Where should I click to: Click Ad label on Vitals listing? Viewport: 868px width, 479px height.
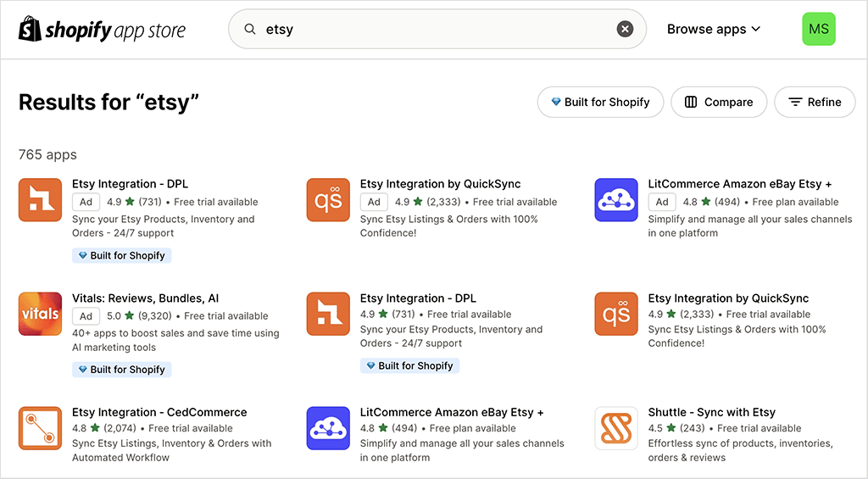[86, 316]
